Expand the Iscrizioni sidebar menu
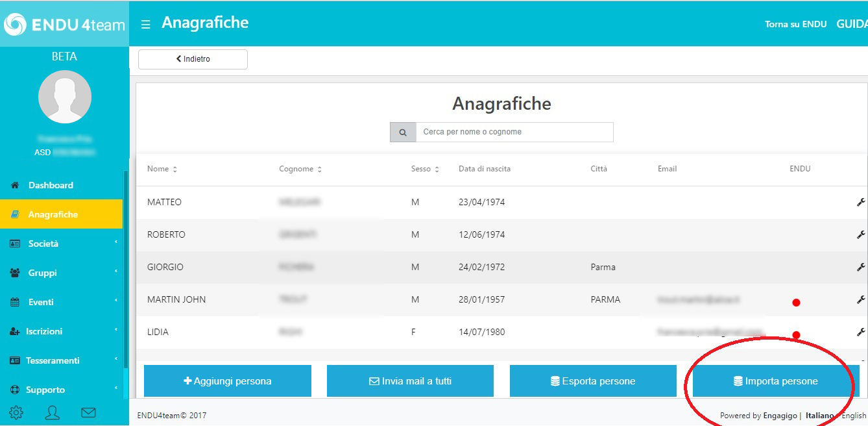Screen dimensions: 868x426 61,331
